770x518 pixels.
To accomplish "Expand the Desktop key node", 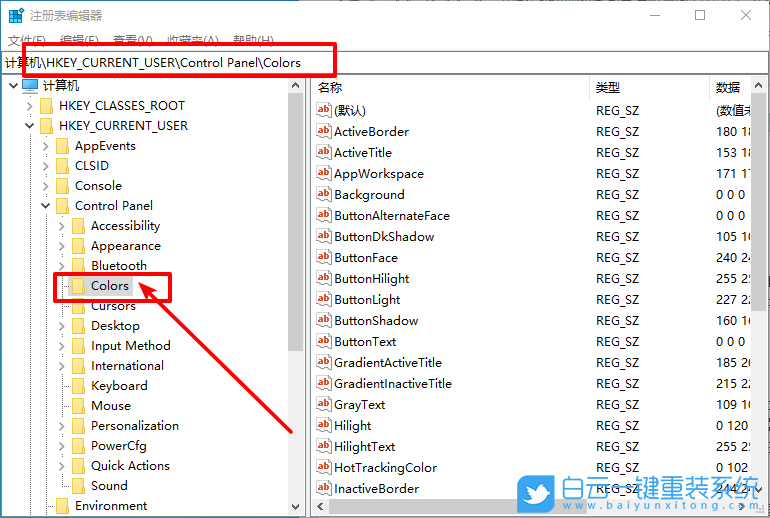I will (61, 326).
